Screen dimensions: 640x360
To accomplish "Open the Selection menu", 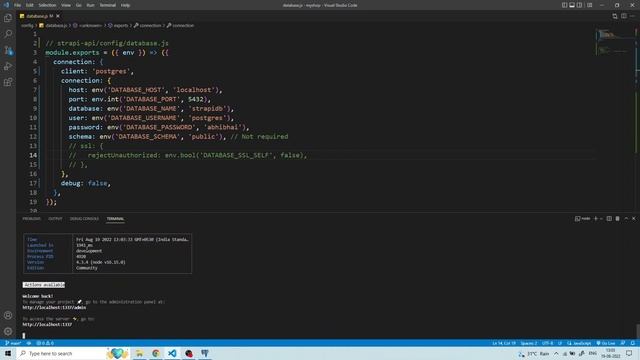I will click(x=47, y=5).
